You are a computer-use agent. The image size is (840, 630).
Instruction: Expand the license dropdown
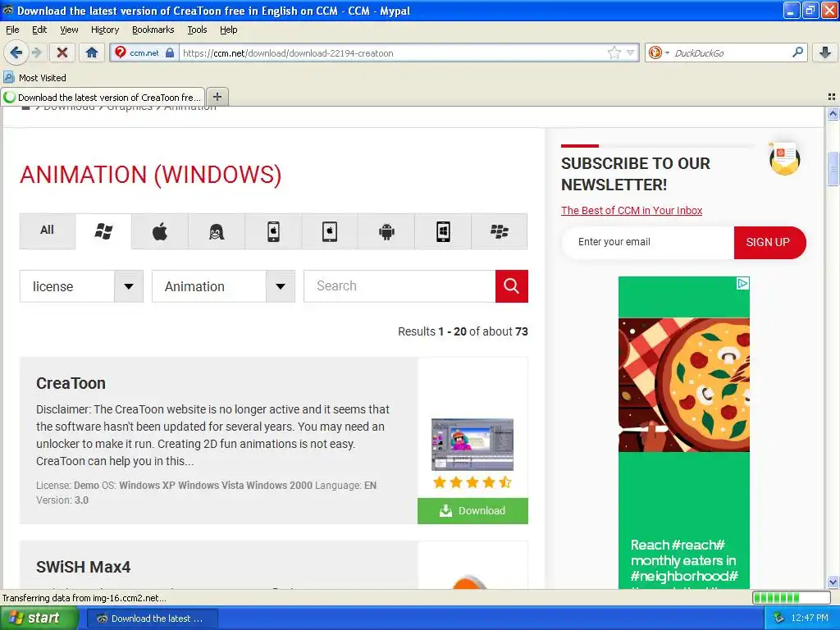(x=81, y=286)
